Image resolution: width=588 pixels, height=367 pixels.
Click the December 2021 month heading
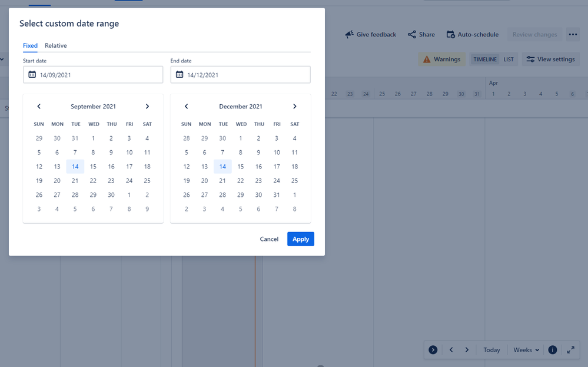(240, 107)
